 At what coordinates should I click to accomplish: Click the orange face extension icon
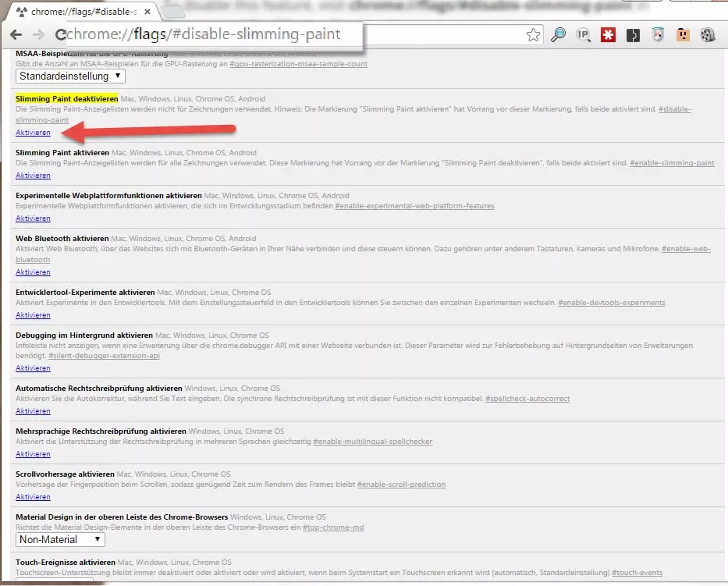click(683, 35)
